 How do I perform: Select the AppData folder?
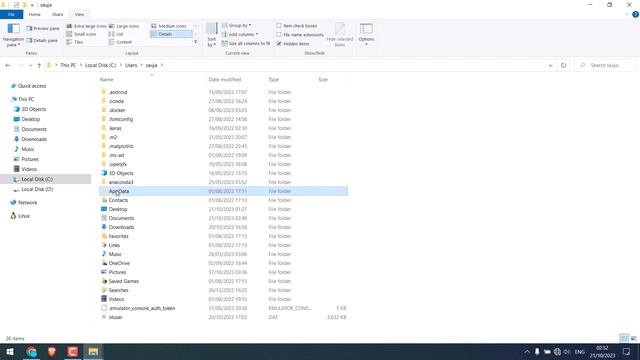223,191
